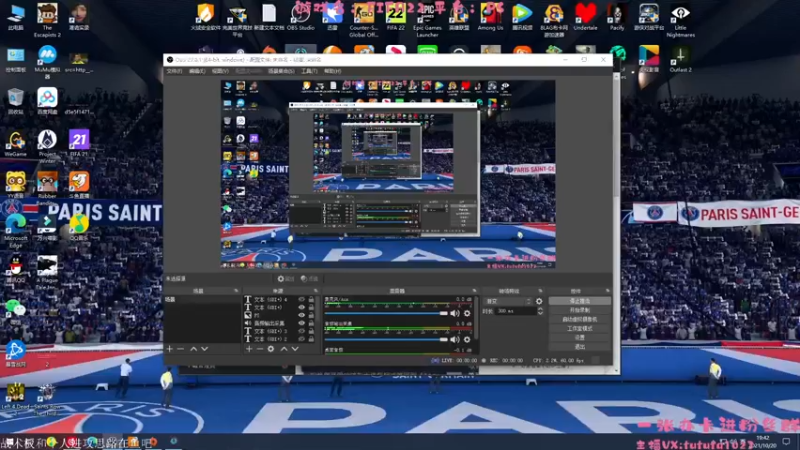Viewport: 800px width, 450px height.
Task: Adjust the Mic/Aux volume slider
Action: 386,313
